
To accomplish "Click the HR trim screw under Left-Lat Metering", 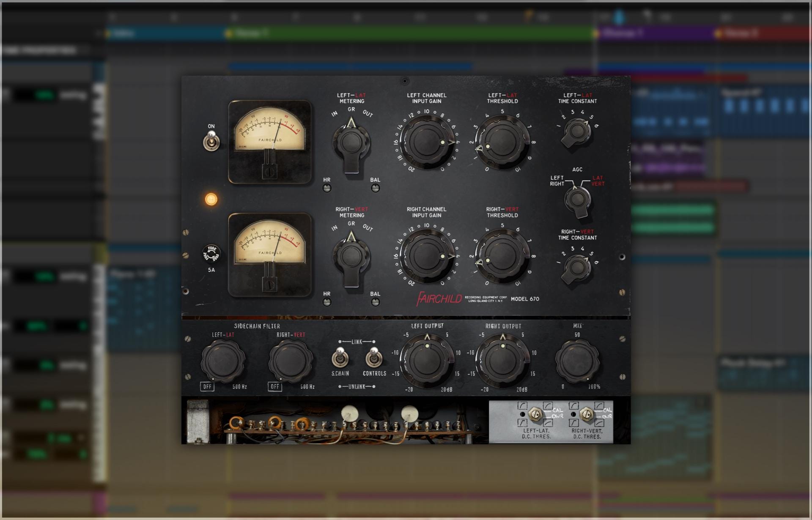I will tap(327, 188).
